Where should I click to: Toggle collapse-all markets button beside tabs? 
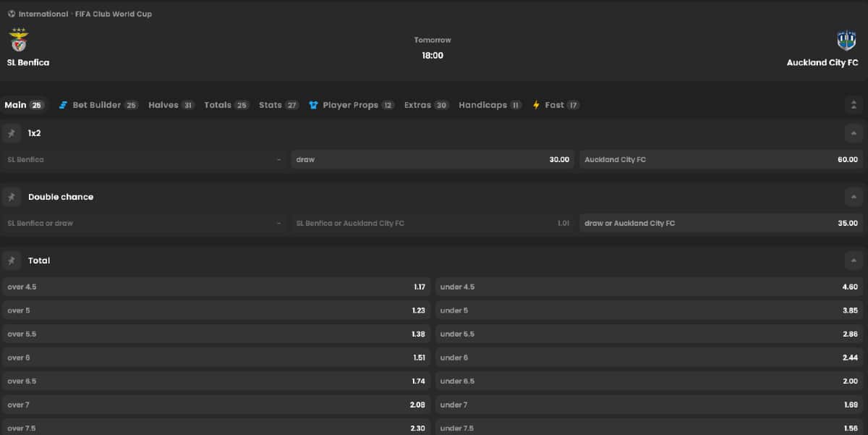click(x=854, y=105)
